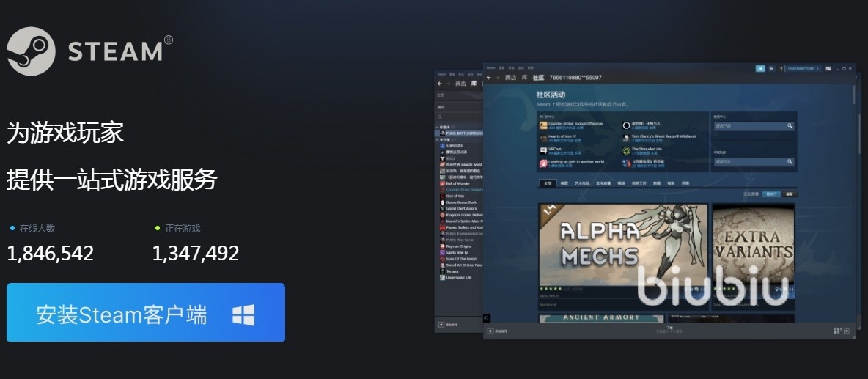Click the Steam logo at top left
868x379 pixels.
click(x=32, y=51)
